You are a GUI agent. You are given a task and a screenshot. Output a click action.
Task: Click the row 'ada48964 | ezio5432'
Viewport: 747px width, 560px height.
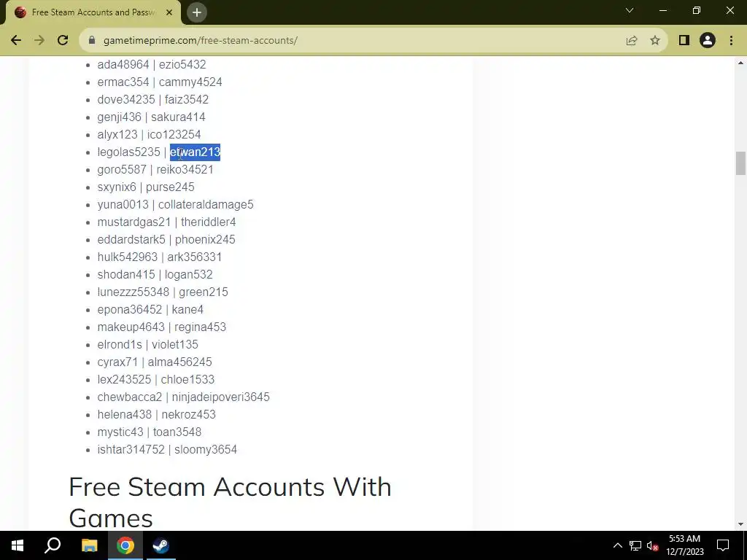152,64
